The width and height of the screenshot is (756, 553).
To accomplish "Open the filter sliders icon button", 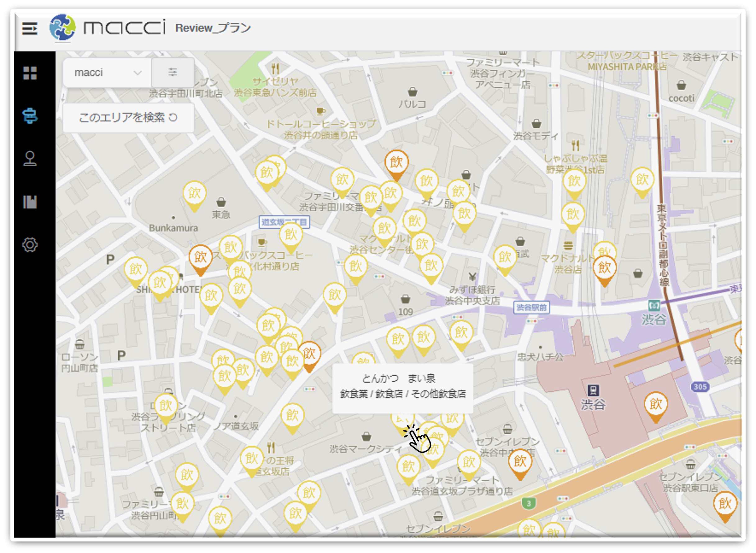I will click(x=172, y=72).
